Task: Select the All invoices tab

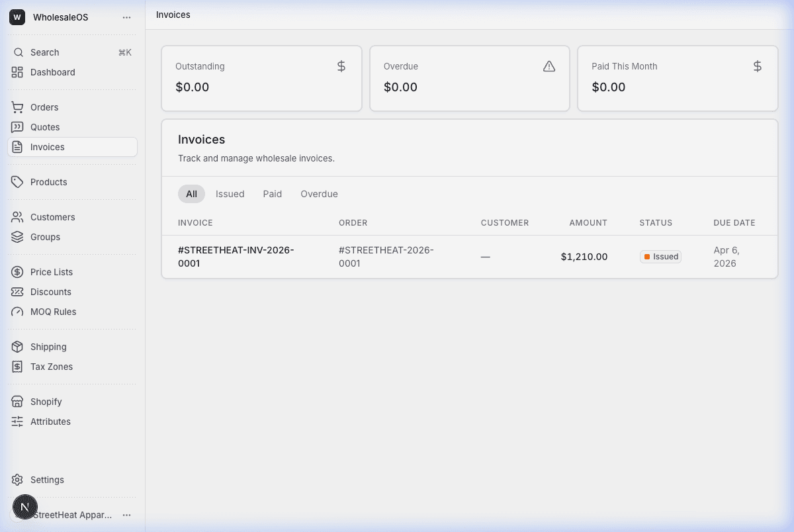Action: point(191,194)
